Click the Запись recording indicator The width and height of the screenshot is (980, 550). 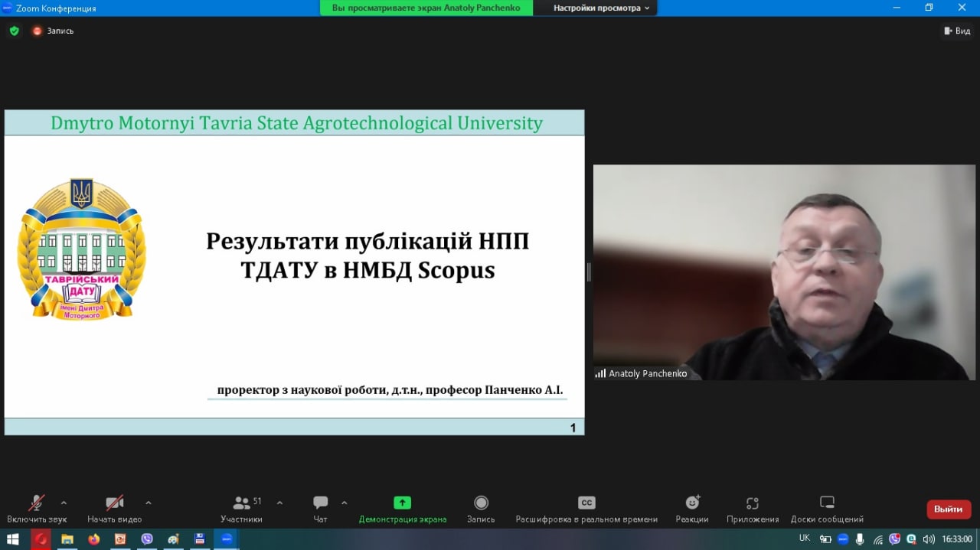click(x=53, y=31)
